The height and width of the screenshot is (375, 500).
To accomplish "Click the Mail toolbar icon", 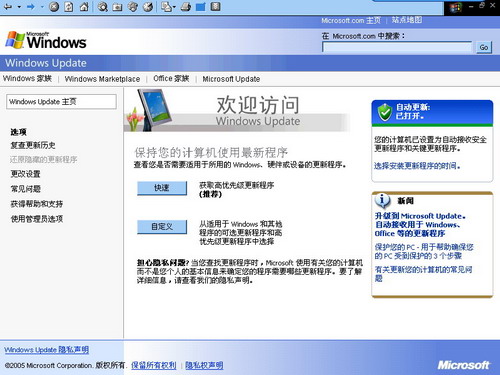I will 166,7.
